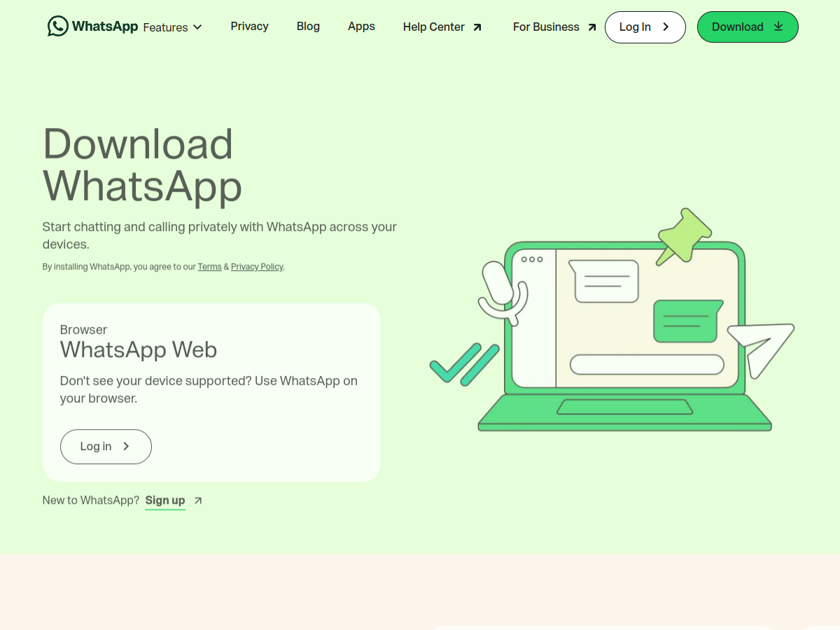Click the For Business external arrow icon
Screen dimensions: 840x630
point(592,27)
